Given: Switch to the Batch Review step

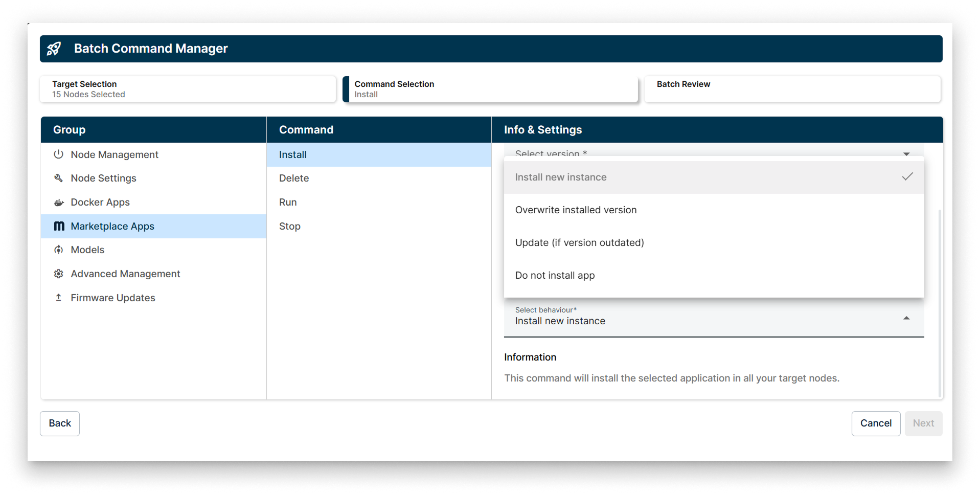Looking at the screenshot, I should [791, 89].
